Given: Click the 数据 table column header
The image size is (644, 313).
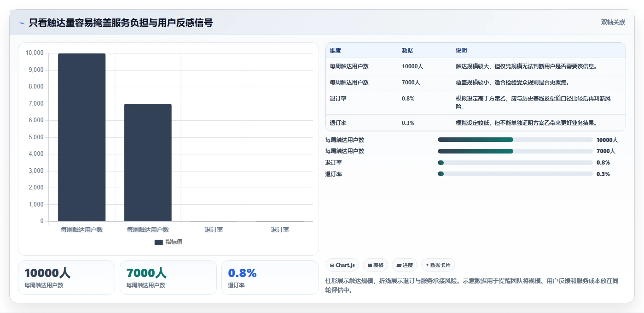Looking at the screenshot, I should click(x=407, y=51).
